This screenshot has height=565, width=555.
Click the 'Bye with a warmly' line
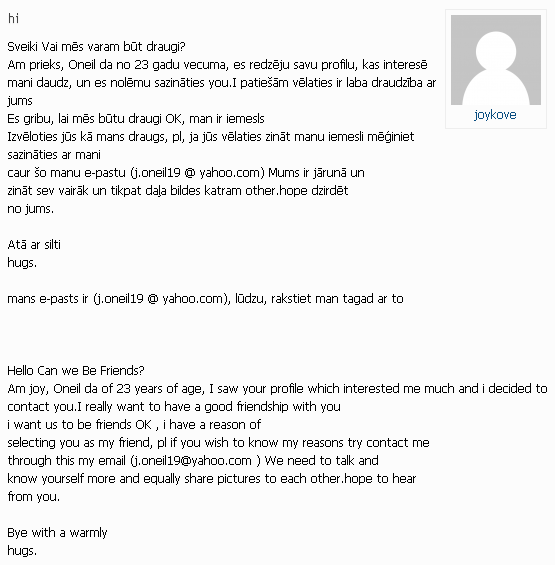click(57, 533)
